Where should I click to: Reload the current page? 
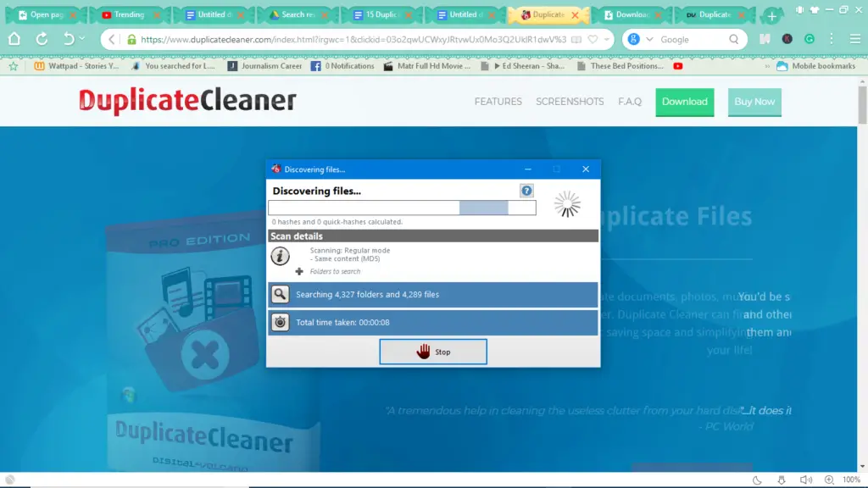42,39
